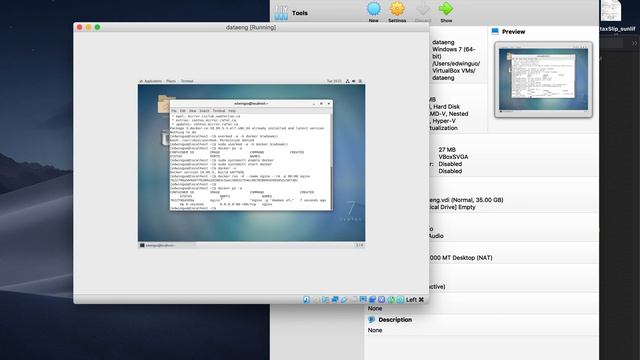The width and height of the screenshot is (640, 360).
Task: Click the clock in guest top panel
Action: point(334,81)
